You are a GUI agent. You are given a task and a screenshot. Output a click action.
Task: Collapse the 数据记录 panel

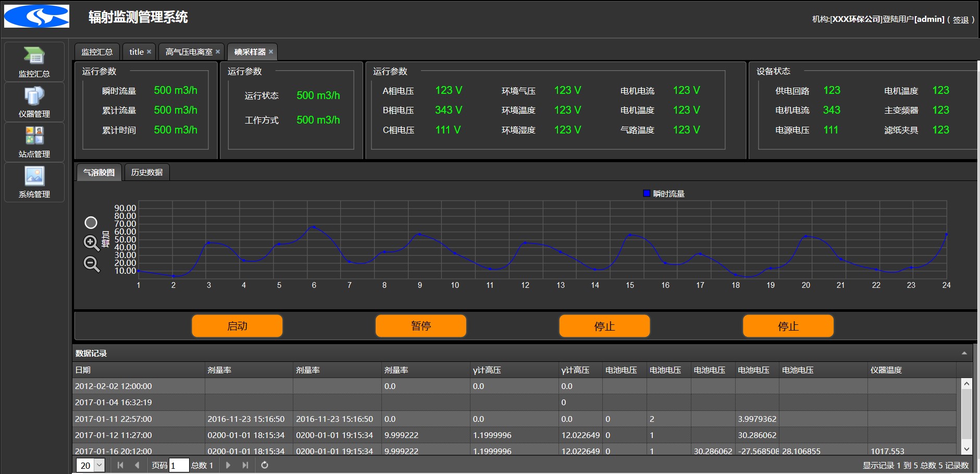[964, 354]
